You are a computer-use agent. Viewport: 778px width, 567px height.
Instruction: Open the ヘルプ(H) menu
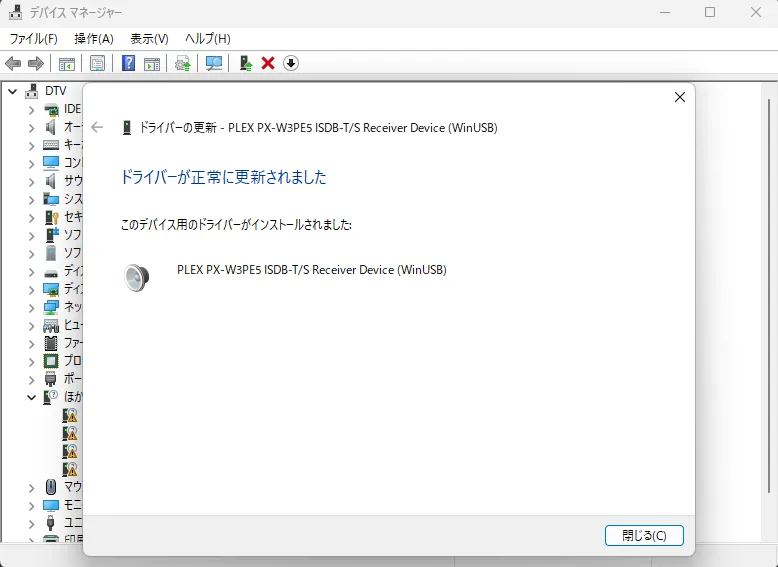click(207, 38)
